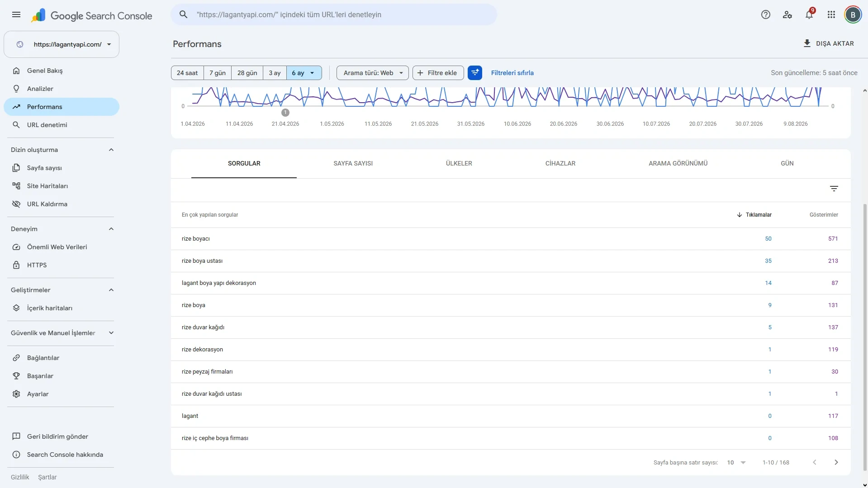
Task: Go to the next results page arrow
Action: click(836, 462)
